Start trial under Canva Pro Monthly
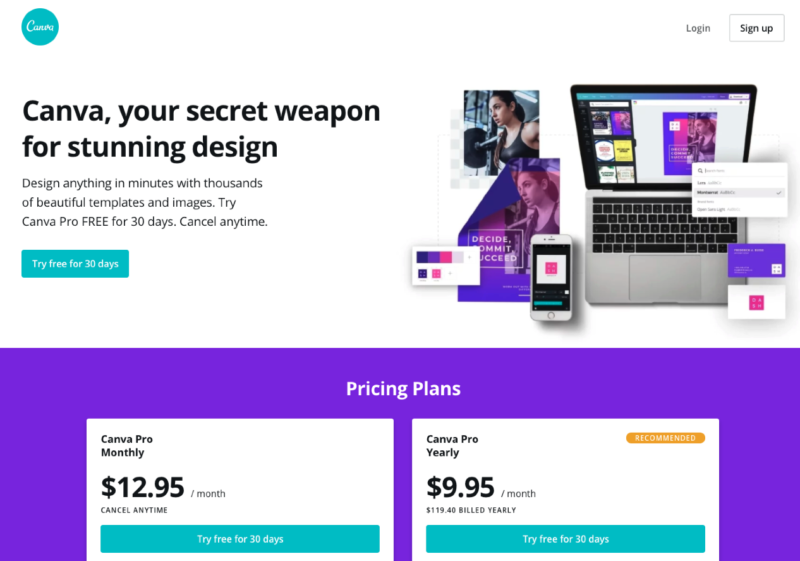Image resolution: width=800 pixels, height=561 pixels. (x=240, y=539)
